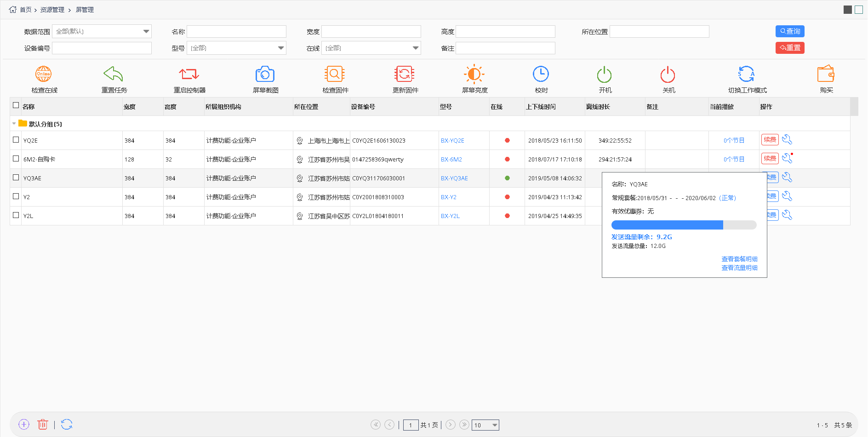
Task: Sort by 名称 column header
Action: click(29, 107)
